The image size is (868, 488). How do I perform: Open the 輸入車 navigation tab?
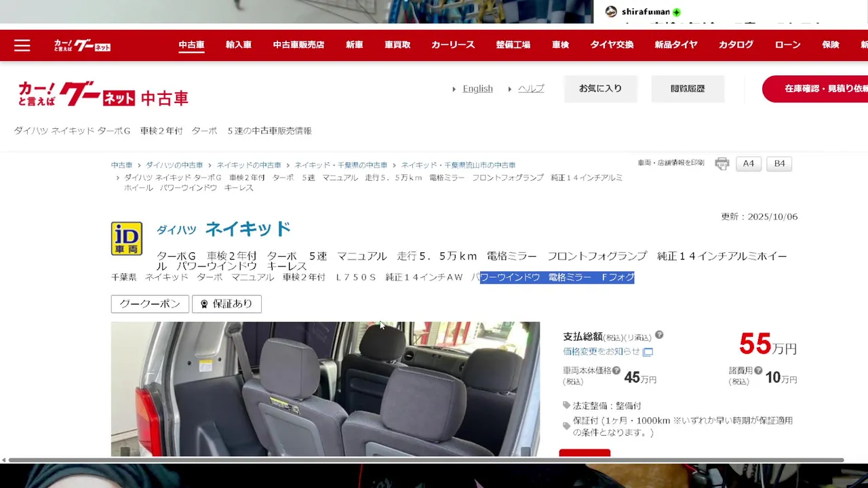239,45
